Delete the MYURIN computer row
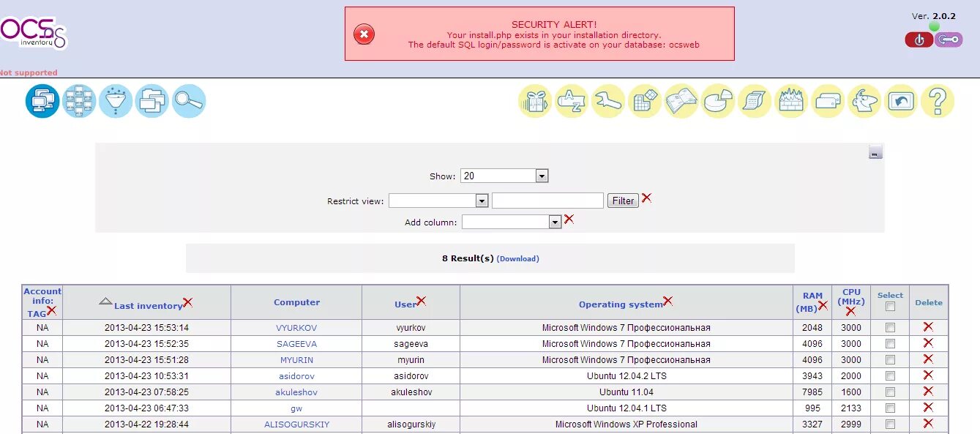Image resolution: width=980 pixels, height=434 pixels. coord(928,359)
